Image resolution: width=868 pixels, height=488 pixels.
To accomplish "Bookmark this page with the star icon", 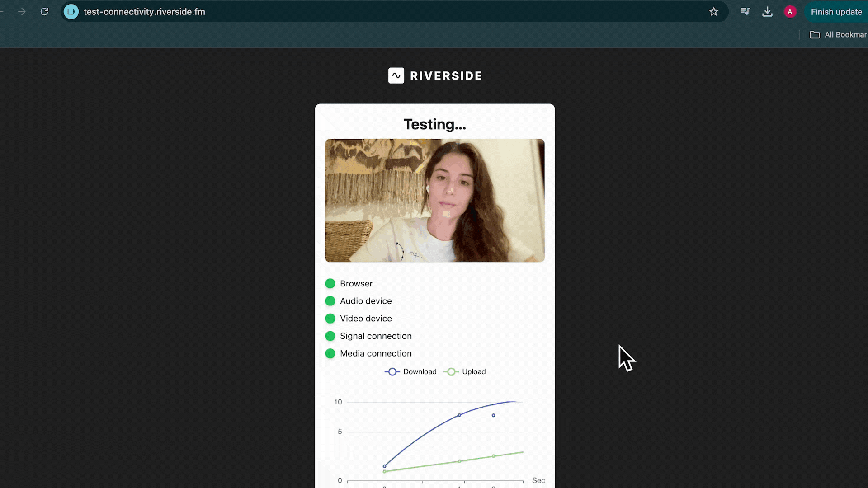I will [713, 12].
